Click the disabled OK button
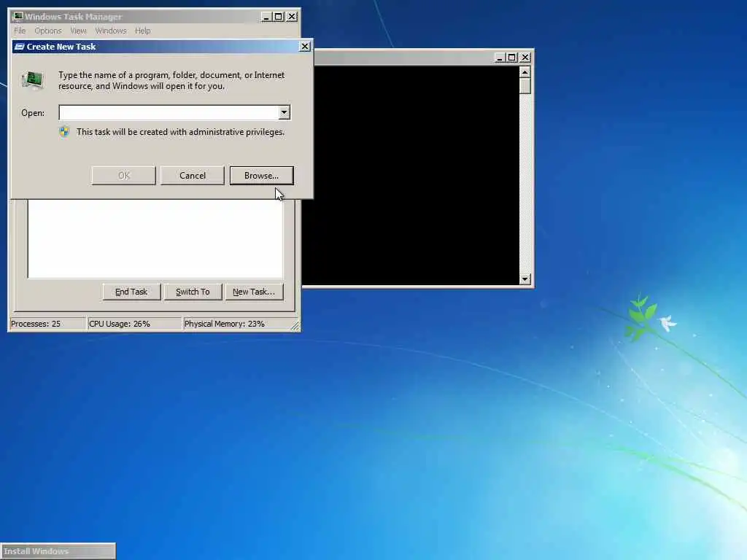This screenshot has width=747, height=560. 123,175
